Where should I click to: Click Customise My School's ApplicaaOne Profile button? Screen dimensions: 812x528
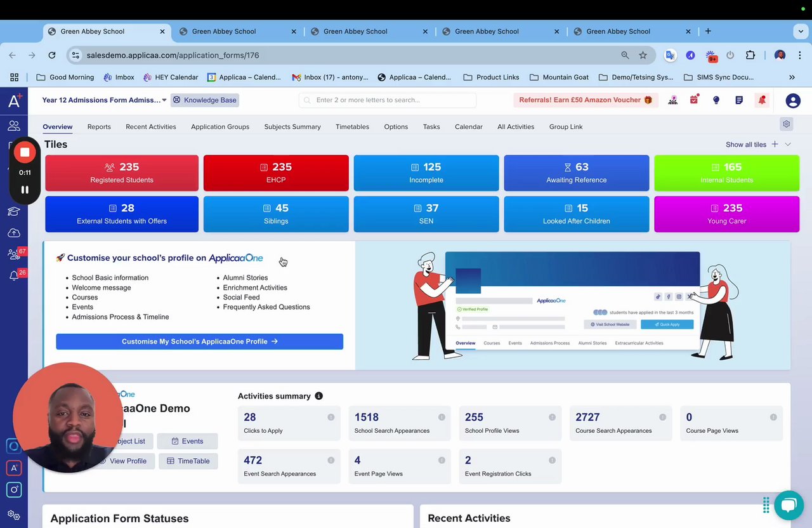pos(199,341)
